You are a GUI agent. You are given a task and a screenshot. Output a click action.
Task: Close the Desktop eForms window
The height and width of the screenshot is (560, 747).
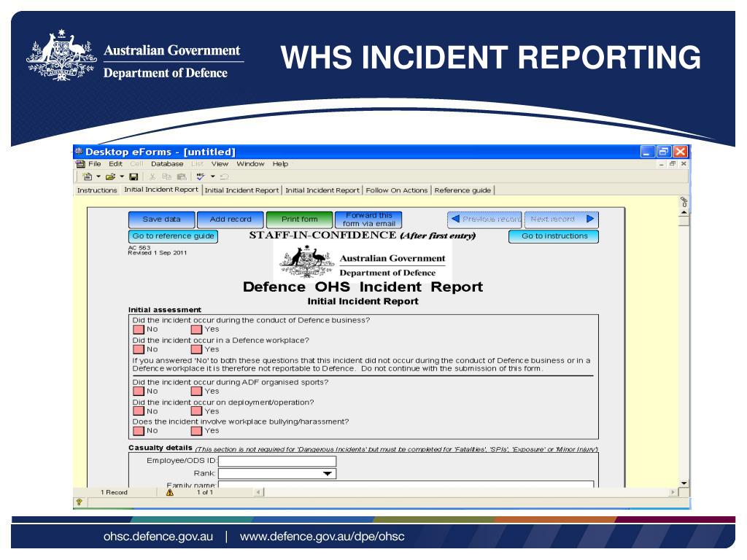coord(681,152)
